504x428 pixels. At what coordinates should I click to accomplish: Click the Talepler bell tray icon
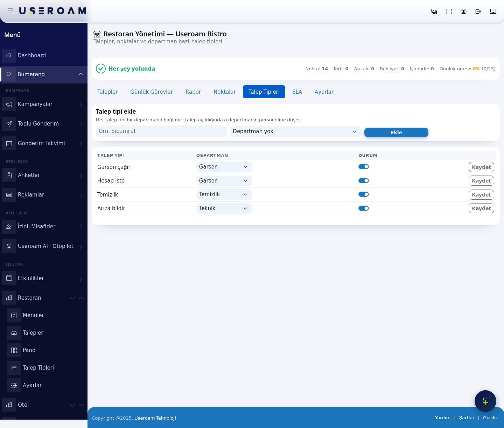pyautogui.click(x=14, y=333)
